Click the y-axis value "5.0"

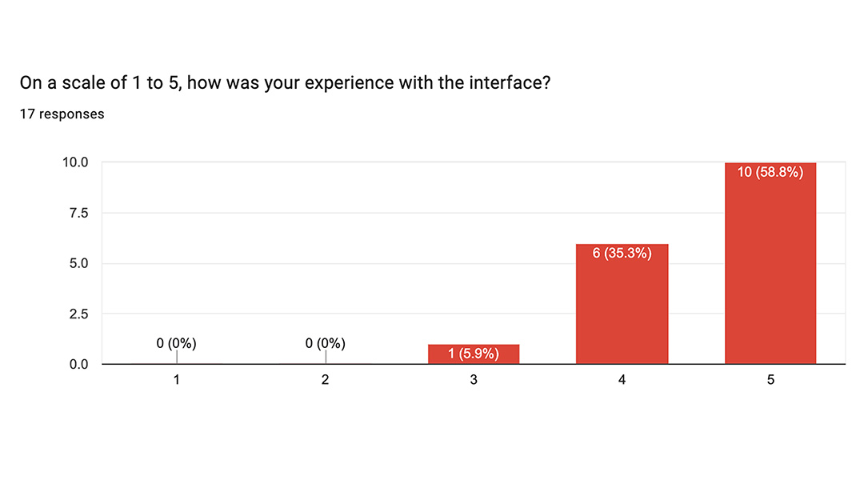(78, 263)
